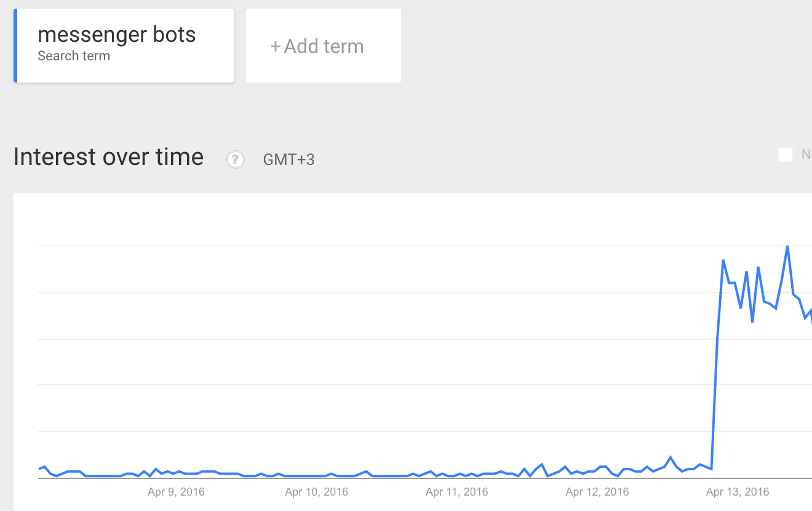812x511 pixels.
Task: Open the Add term box
Action: tap(324, 46)
